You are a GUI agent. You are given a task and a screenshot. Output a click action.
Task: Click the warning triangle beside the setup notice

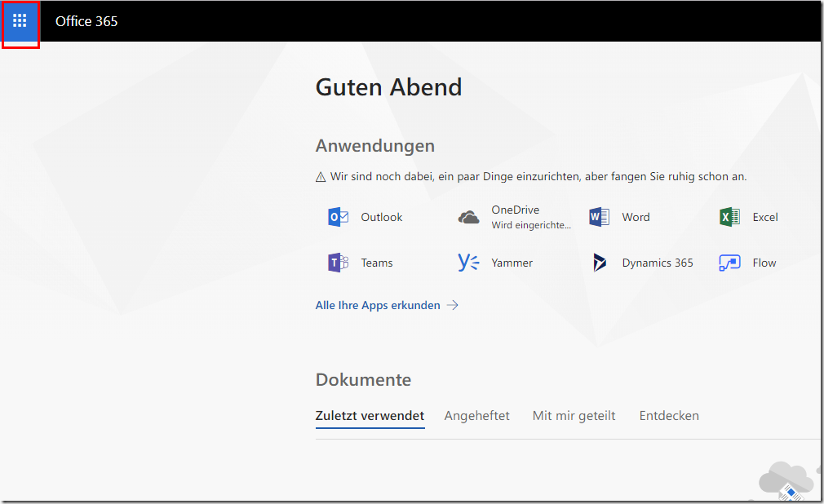point(321,177)
